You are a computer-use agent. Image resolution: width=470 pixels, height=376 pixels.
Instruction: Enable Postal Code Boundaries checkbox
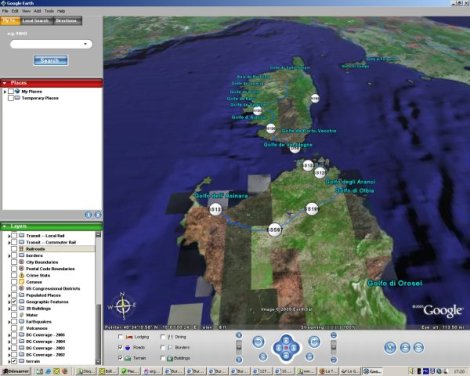tap(14, 269)
